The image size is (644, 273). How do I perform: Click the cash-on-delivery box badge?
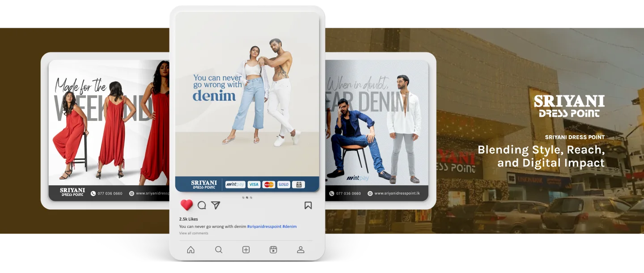(298, 184)
